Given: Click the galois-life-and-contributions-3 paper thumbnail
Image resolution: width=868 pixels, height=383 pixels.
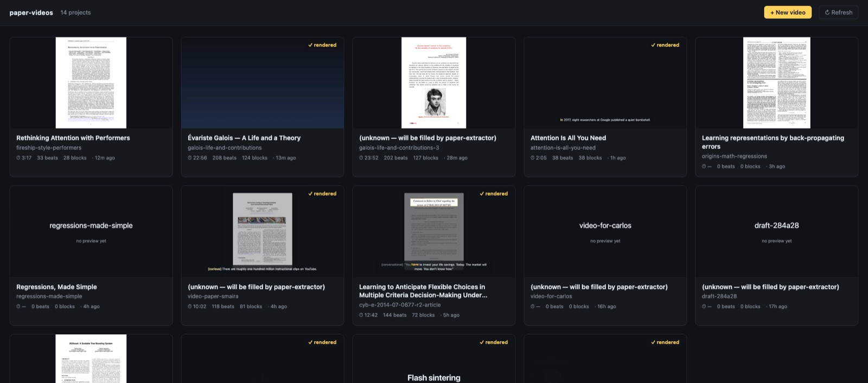Looking at the screenshot, I should click(433, 82).
